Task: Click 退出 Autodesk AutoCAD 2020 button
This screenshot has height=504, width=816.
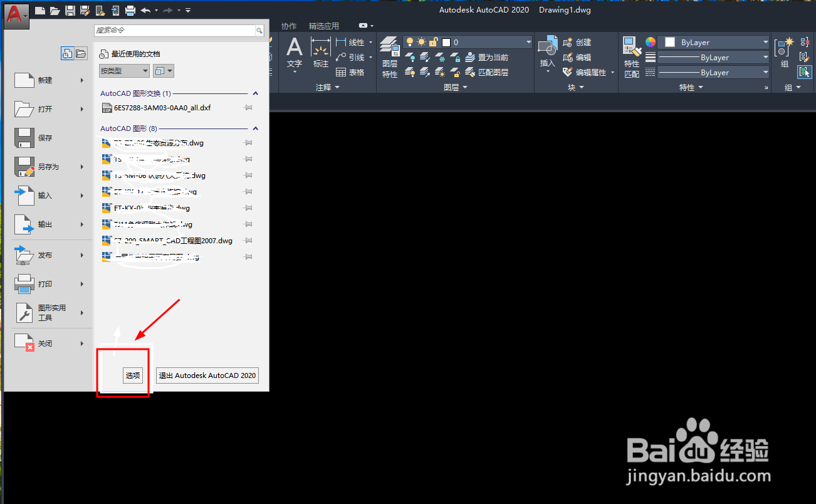Action: click(x=207, y=375)
